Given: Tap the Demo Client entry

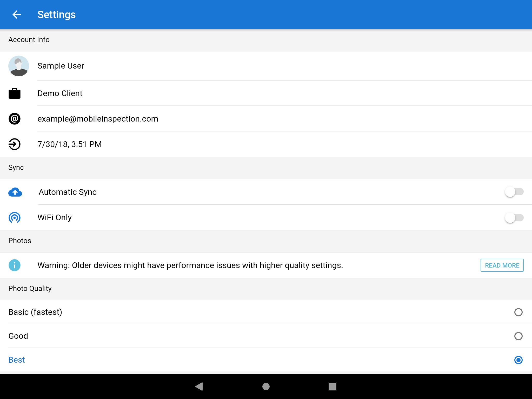Looking at the screenshot, I should pos(60,93).
